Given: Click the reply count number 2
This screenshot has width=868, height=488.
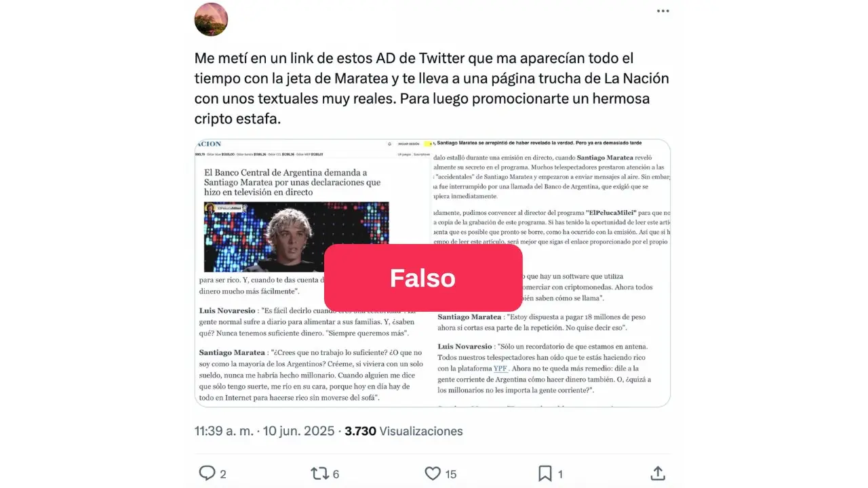Looking at the screenshot, I should click(223, 474).
